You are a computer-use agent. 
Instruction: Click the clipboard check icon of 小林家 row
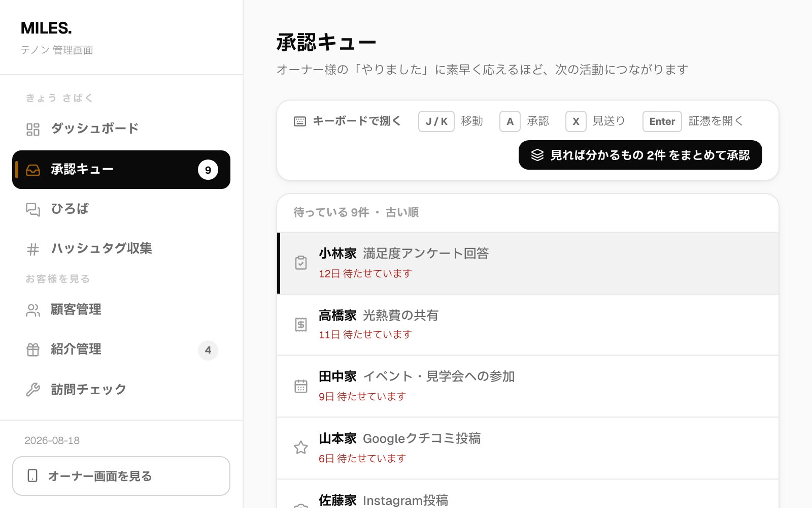pyautogui.click(x=301, y=263)
